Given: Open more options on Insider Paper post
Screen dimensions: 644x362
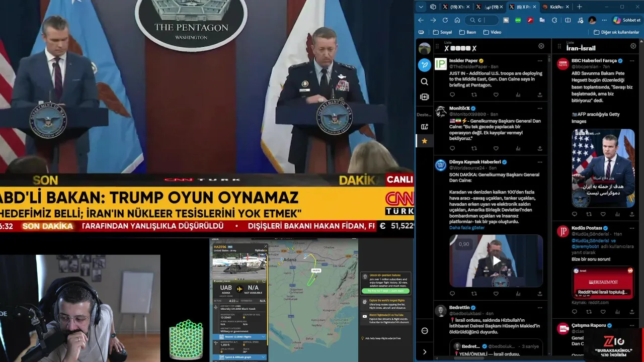Looking at the screenshot, I should [540, 60].
